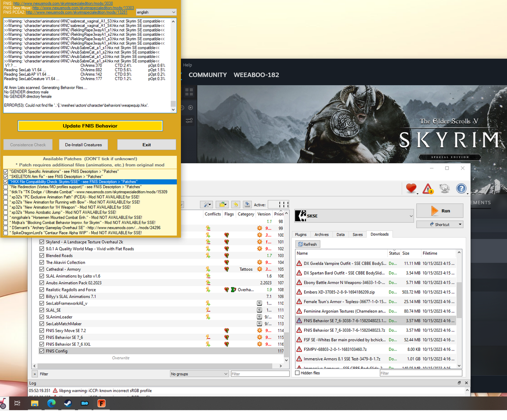Tick the TK Dodge / Ultimate Combat patch

click(x=6, y=192)
